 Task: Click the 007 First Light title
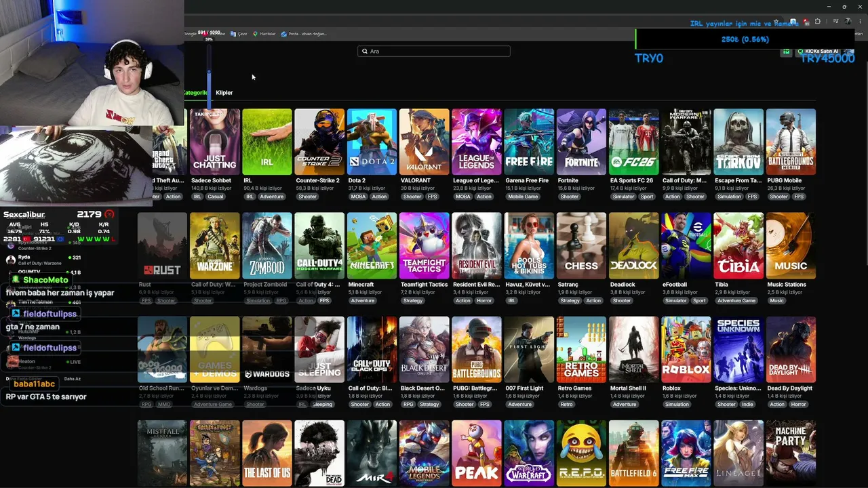(x=525, y=388)
